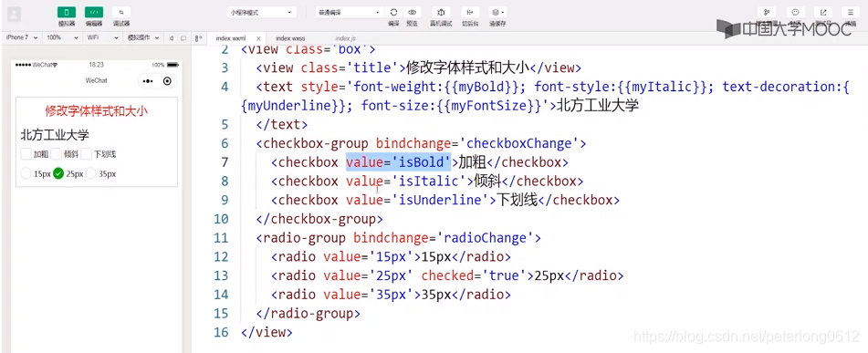
Task: Click the closing </radio-group> tag
Action: tap(309, 313)
